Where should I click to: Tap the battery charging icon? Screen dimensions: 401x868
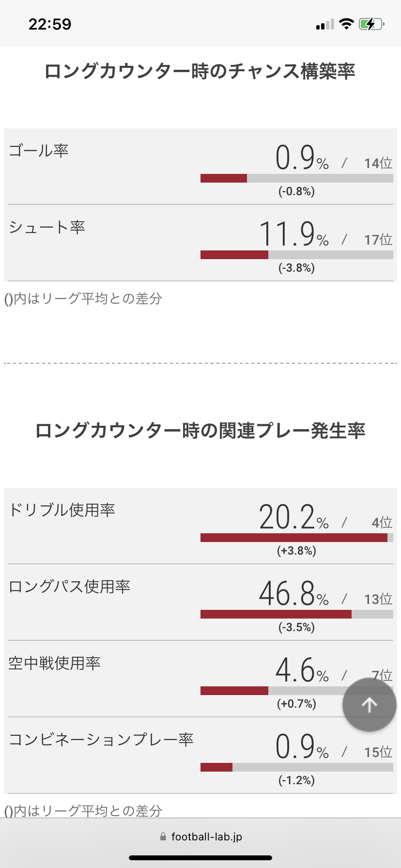[x=371, y=24]
